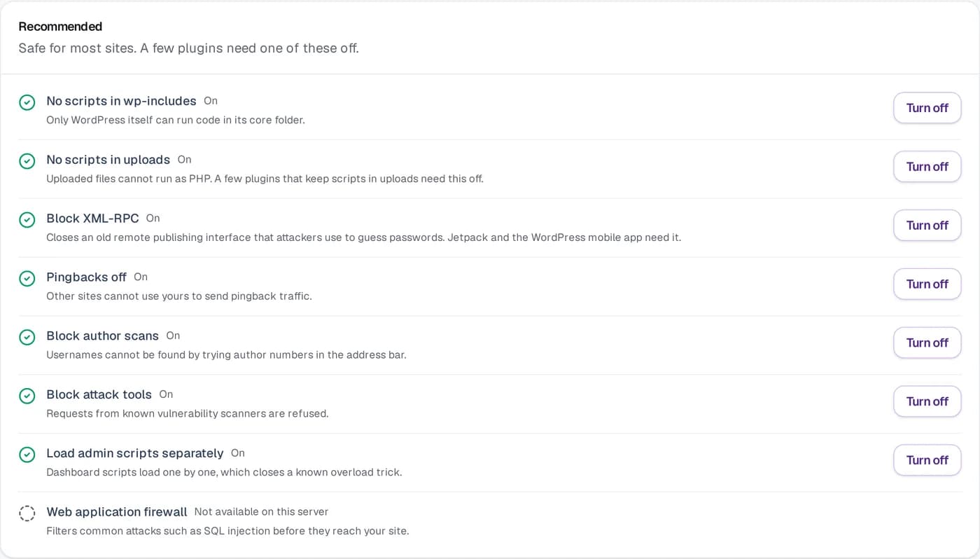Click green check icon beside Block attack tools
Screen dimensions: 980x559
coord(27,396)
